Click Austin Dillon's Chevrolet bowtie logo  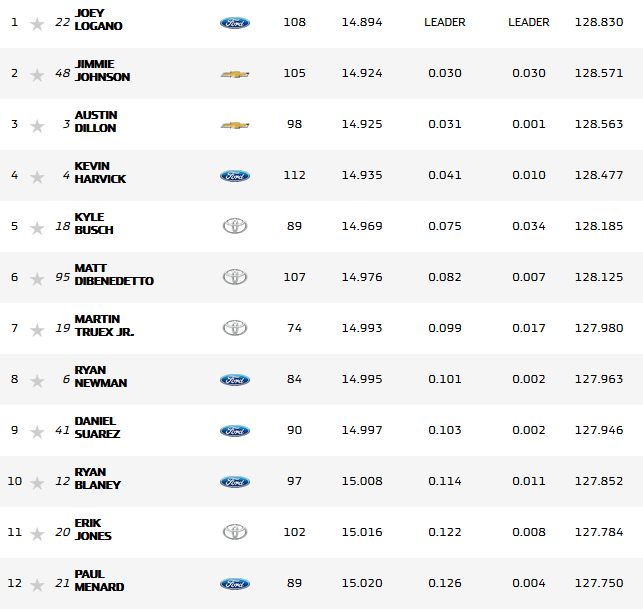pos(235,124)
